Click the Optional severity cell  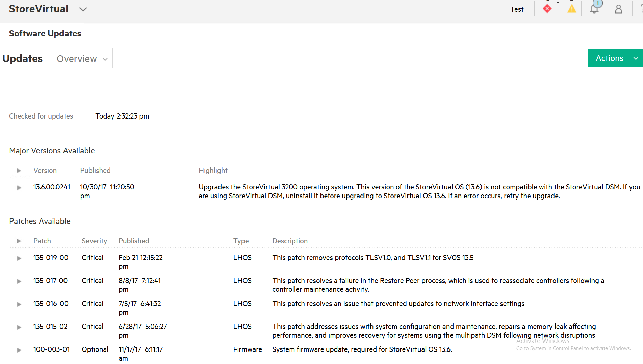(95, 349)
